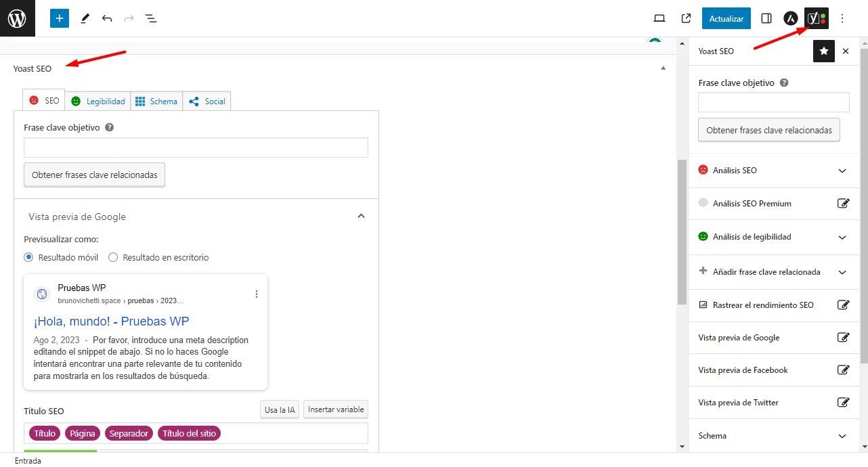Open the Document overview list icon
This screenshot has height=467, width=868.
point(151,18)
